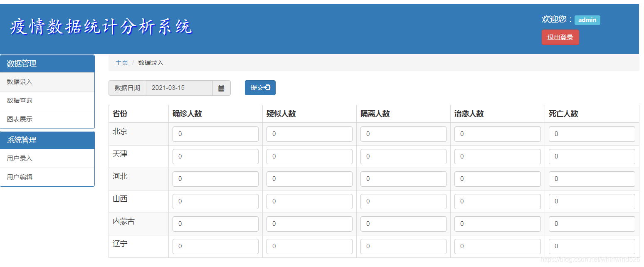Click the 退出登录 logout button
The height and width of the screenshot is (267, 644).
[x=560, y=37]
